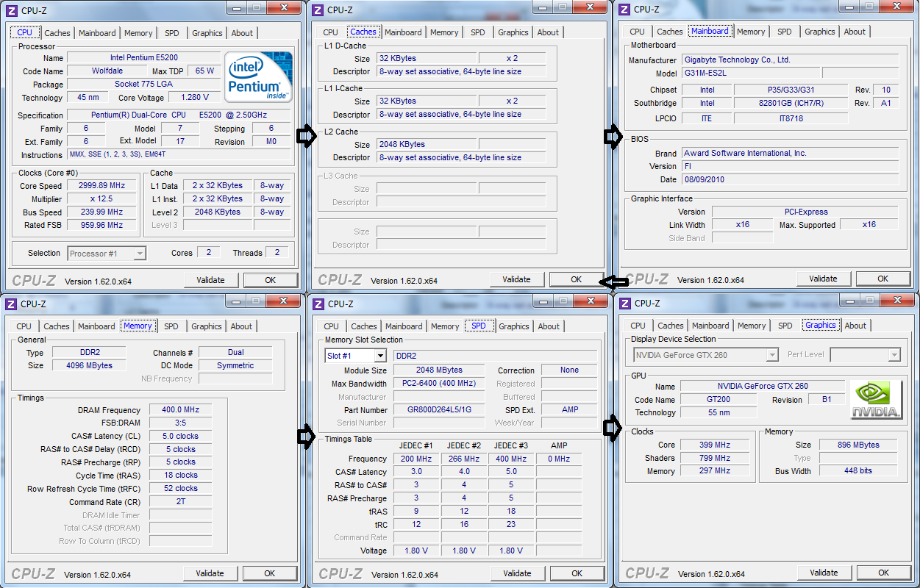Switch to CPU tab in the GeForce GPU window
This screenshot has width=920, height=588.
tap(638, 326)
